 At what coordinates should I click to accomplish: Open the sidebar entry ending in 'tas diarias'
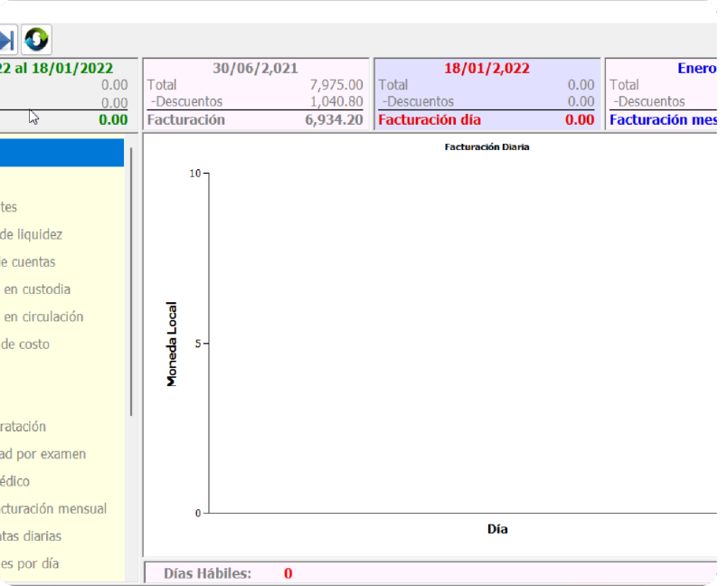click(32, 536)
